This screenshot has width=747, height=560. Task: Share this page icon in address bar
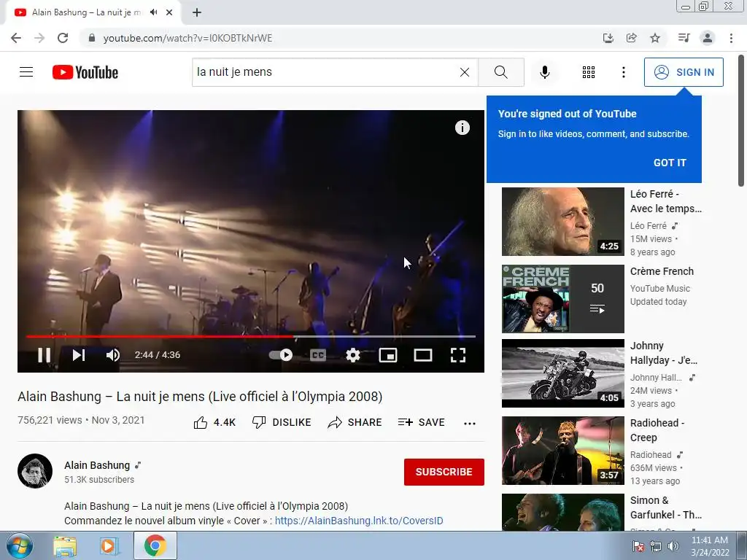631,38
